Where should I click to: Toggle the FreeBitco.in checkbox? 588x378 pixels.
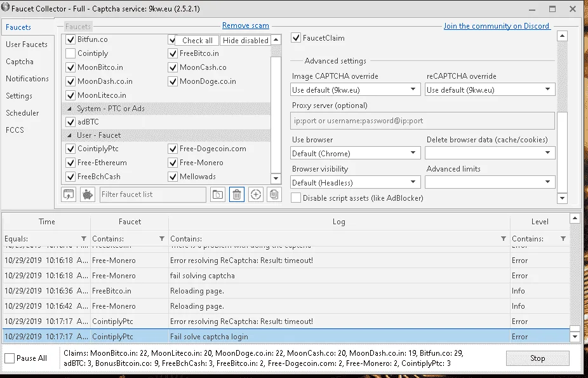[173, 53]
